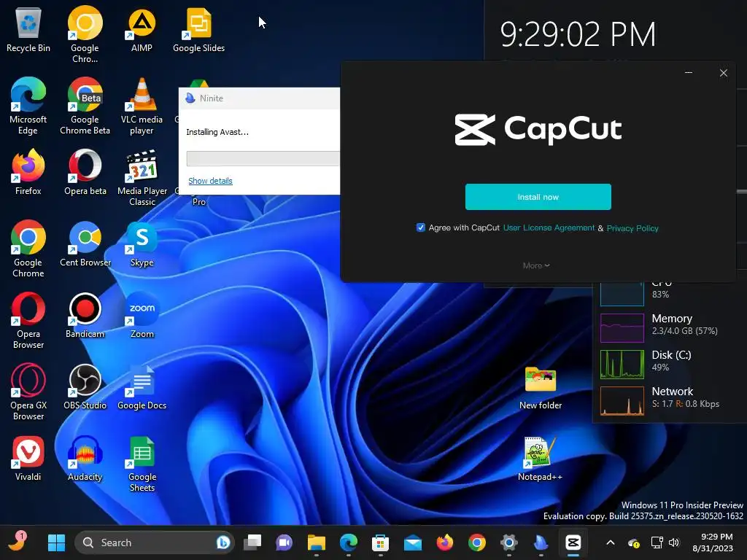The image size is (747, 560).
Task: Click the Network activity graph
Action: (622, 401)
